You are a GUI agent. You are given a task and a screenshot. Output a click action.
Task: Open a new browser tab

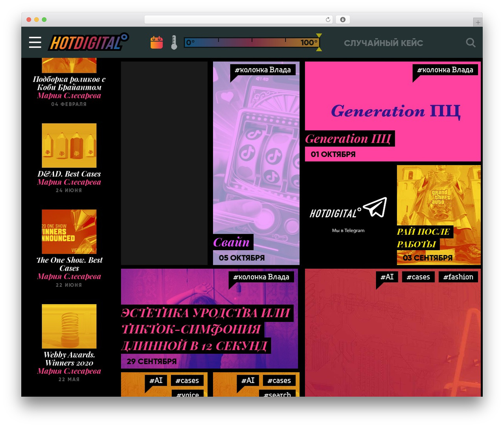[478, 22]
